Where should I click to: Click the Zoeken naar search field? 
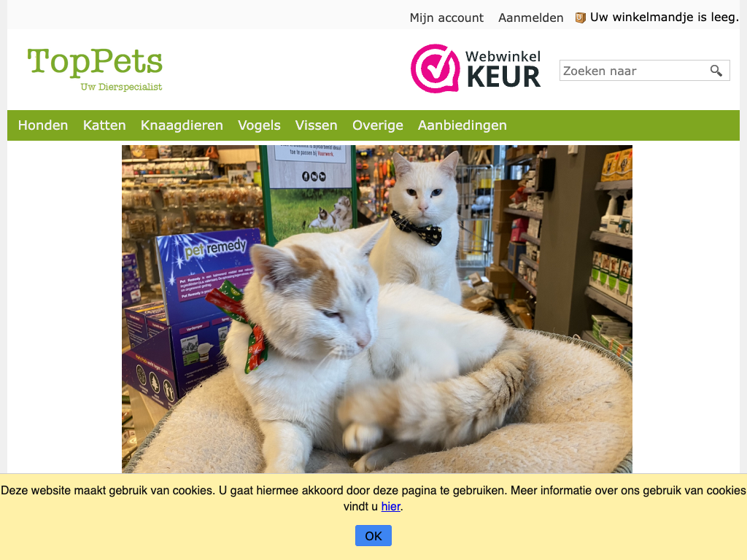click(635, 71)
